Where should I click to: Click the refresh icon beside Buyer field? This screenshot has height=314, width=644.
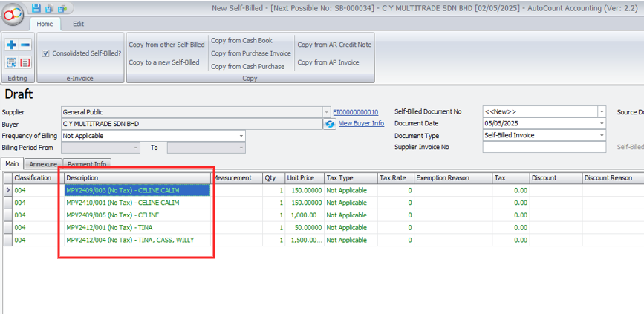[x=330, y=124]
